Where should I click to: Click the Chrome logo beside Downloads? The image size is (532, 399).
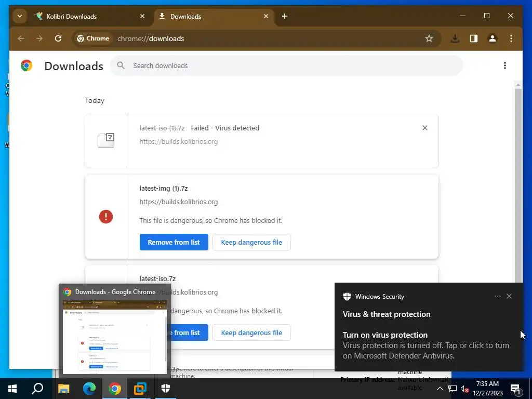26,65
